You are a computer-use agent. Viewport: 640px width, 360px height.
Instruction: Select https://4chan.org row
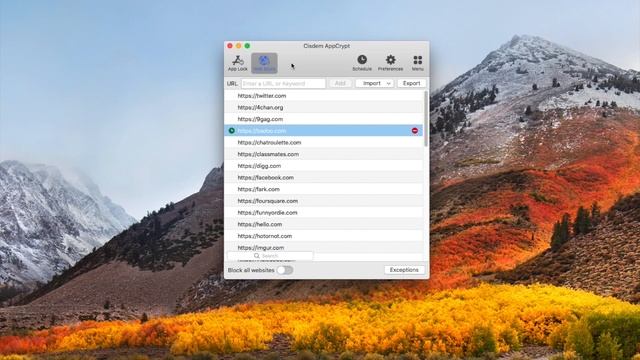[324, 107]
